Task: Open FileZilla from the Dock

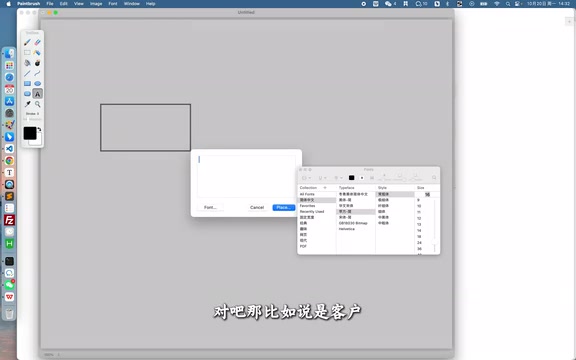Action: (10, 220)
